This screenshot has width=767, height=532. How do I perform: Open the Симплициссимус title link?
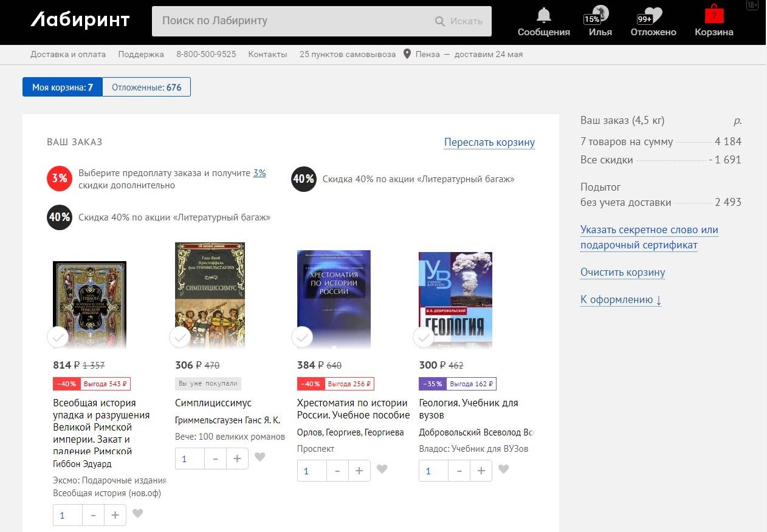point(213,403)
